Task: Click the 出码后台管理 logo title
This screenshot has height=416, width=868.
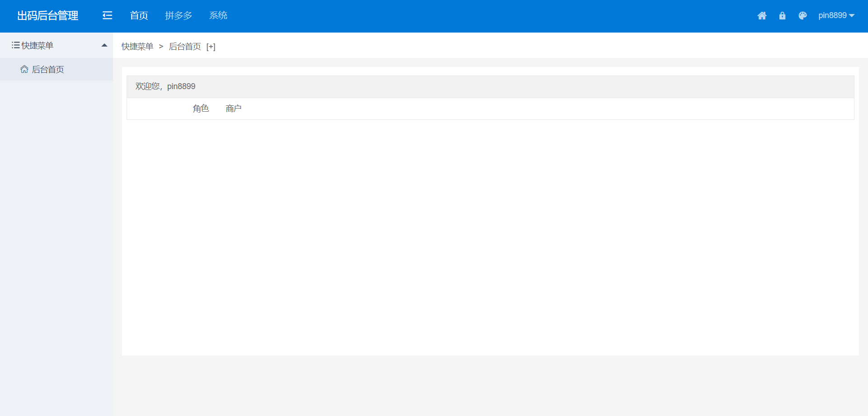Action: [48, 16]
